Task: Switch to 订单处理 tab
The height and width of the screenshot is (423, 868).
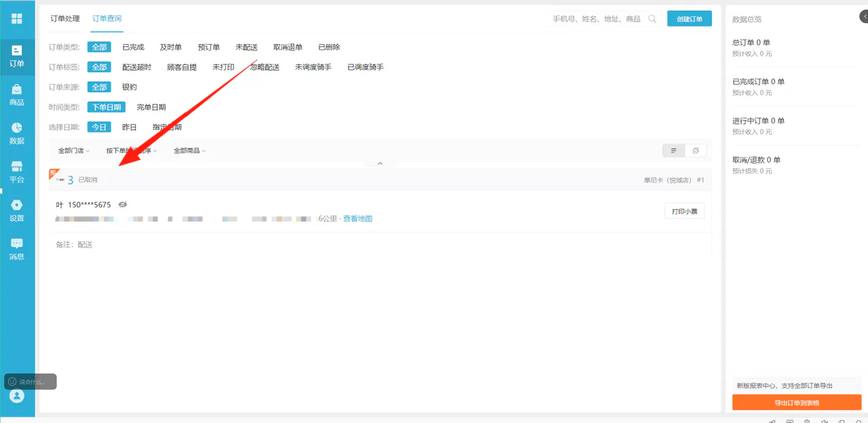Action: click(x=65, y=19)
